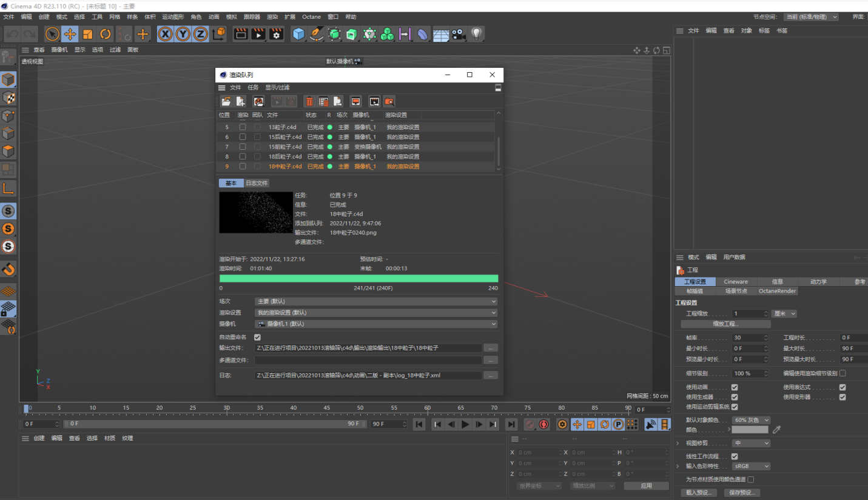Click render preview thumbnail in queue
868x500 pixels.
256,213
